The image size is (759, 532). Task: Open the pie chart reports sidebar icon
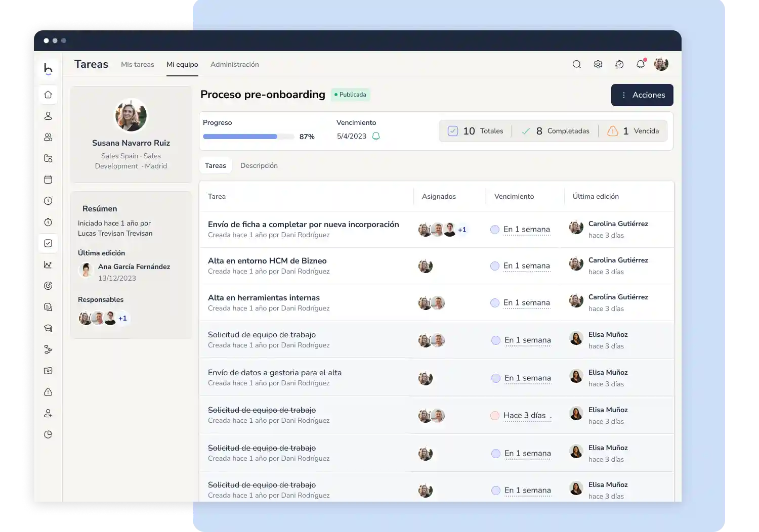coord(48,434)
